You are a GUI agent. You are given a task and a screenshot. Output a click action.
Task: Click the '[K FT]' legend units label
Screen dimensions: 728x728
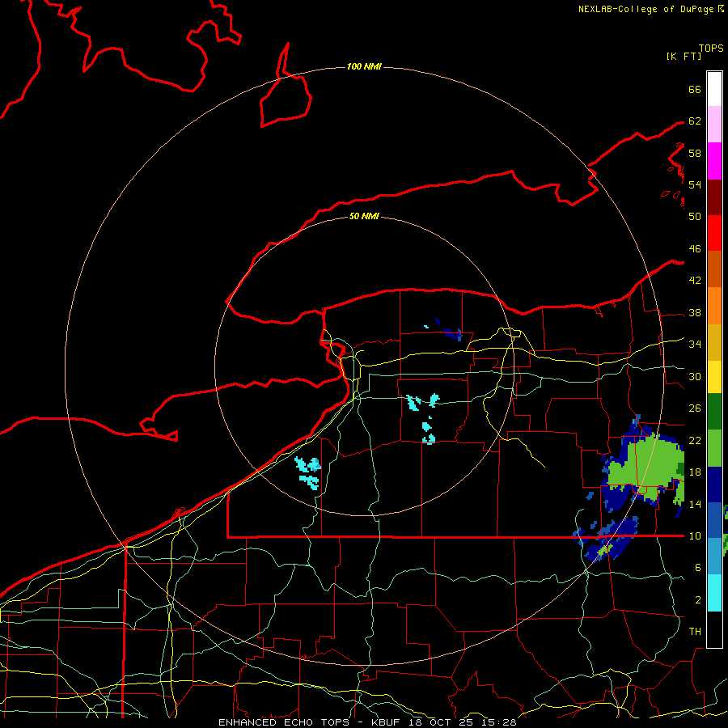pos(684,56)
